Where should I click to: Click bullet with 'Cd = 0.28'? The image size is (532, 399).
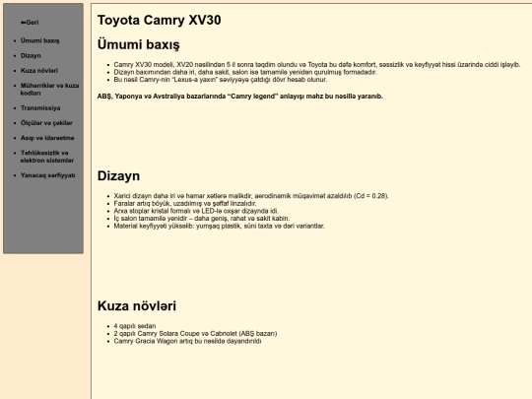click(x=251, y=196)
